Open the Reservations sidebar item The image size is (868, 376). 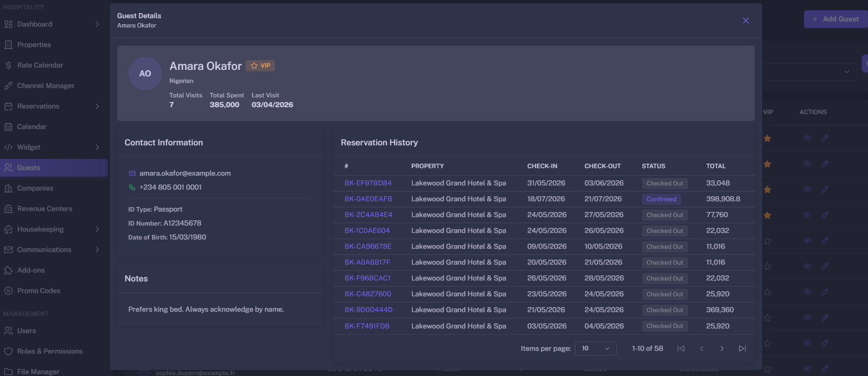(54, 106)
